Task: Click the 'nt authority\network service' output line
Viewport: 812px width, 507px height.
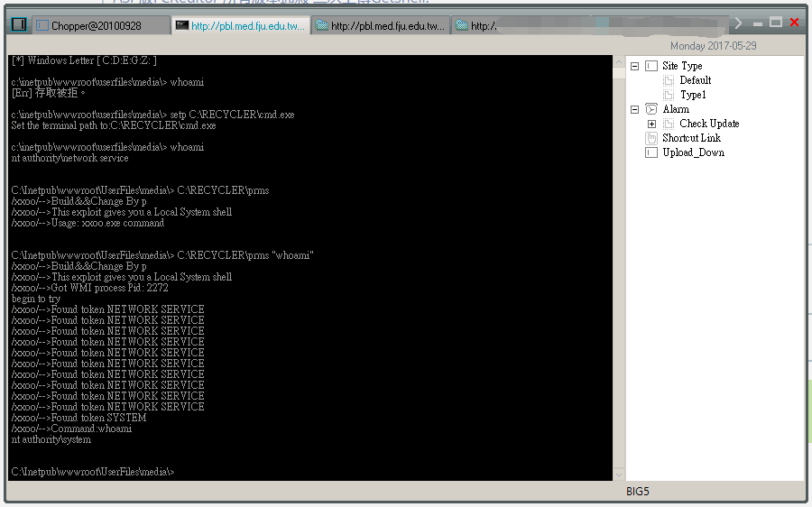Action: pos(69,158)
